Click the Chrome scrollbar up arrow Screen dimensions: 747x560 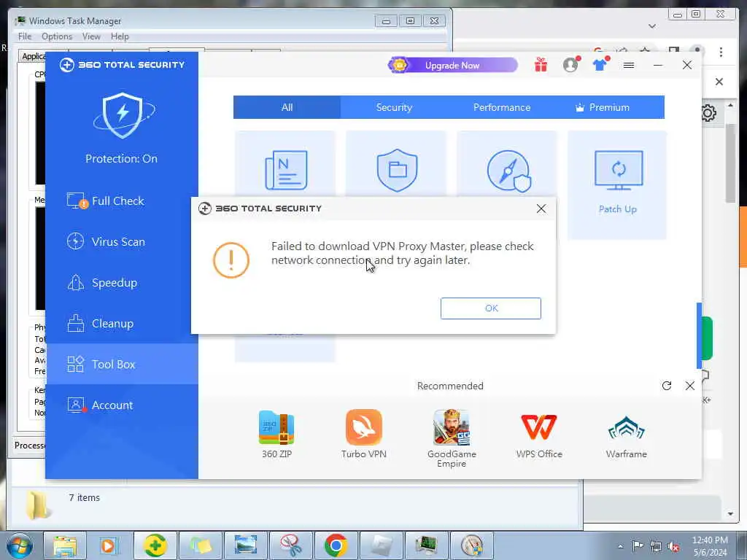click(x=730, y=105)
